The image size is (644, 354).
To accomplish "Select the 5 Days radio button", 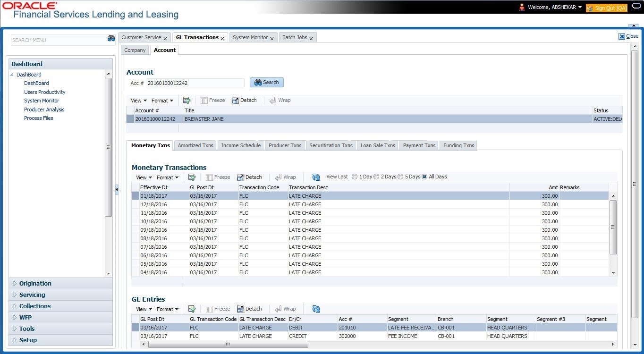I will click(x=400, y=177).
